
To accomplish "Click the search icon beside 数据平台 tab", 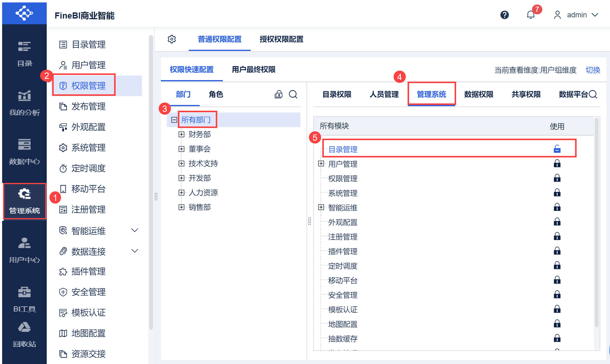I will (x=593, y=94).
